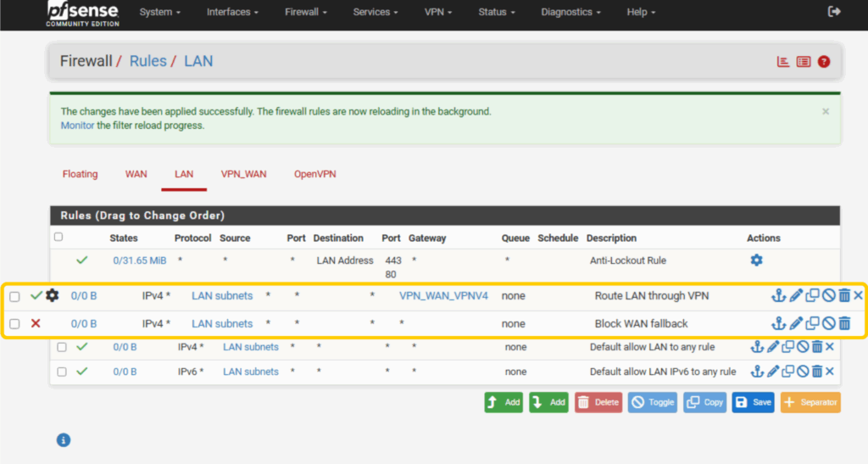Click anchor icon for Block WAN fallback
The height and width of the screenshot is (464, 868).
778,323
